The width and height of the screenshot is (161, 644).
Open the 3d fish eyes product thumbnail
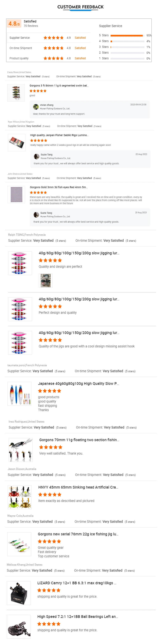tap(17, 194)
